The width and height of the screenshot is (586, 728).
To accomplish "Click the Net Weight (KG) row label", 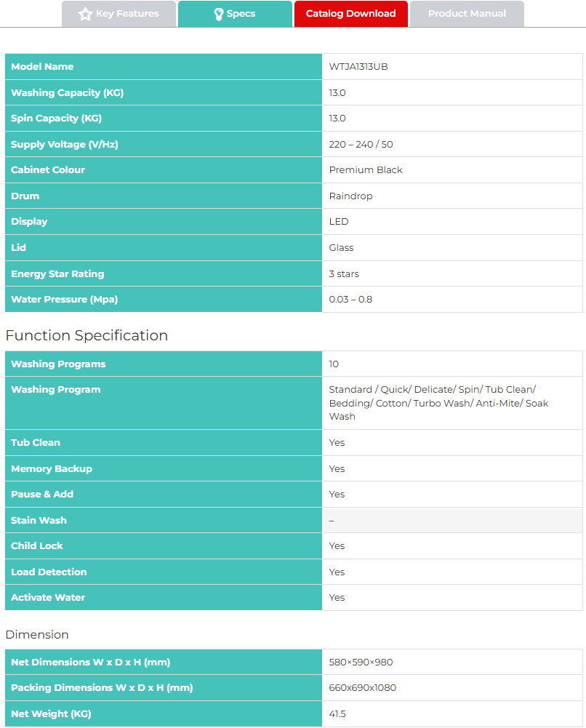I will pyautogui.click(x=51, y=714).
